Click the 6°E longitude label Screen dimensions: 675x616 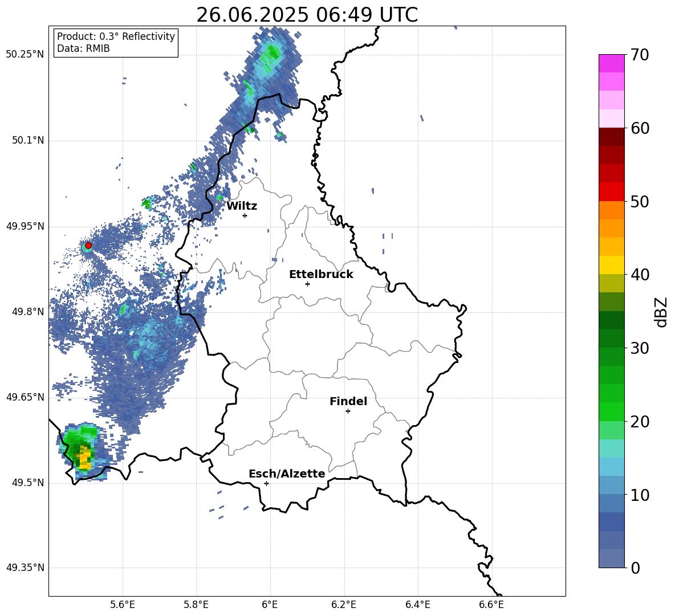[270, 605]
